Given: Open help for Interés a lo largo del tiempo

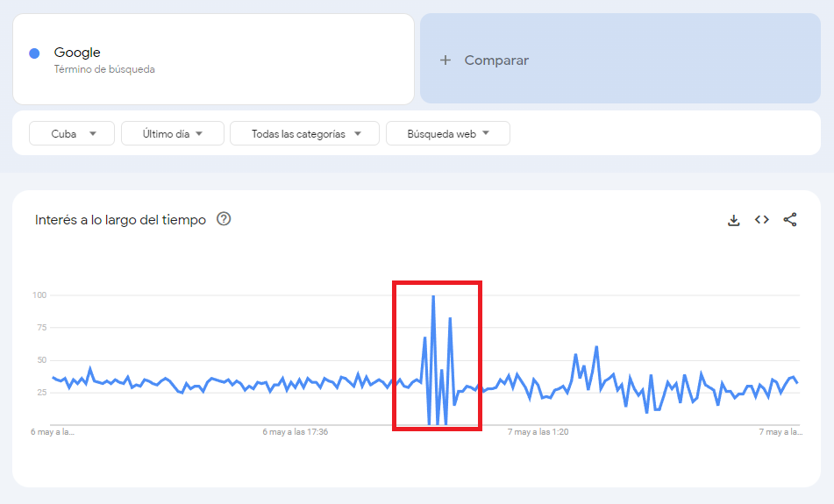Looking at the screenshot, I should 224,219.
